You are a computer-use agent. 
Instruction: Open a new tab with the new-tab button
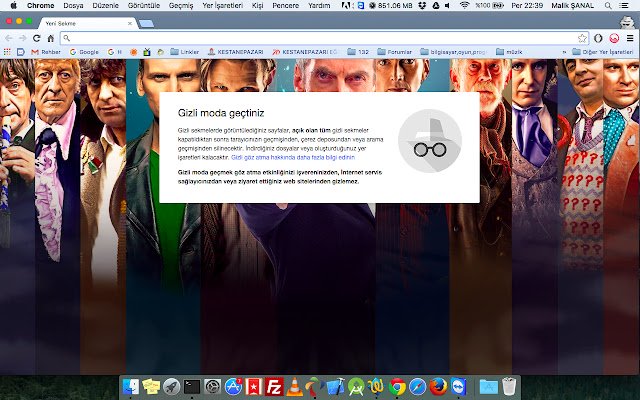pyautogui.click(x=146, y=24)
